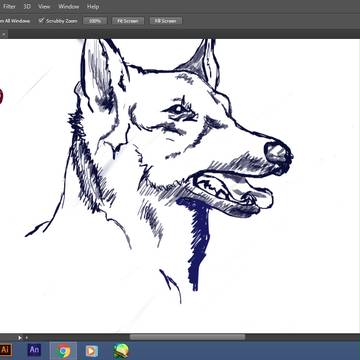Click the Fit Screen button
360x360 pixels.
(128, 21)
